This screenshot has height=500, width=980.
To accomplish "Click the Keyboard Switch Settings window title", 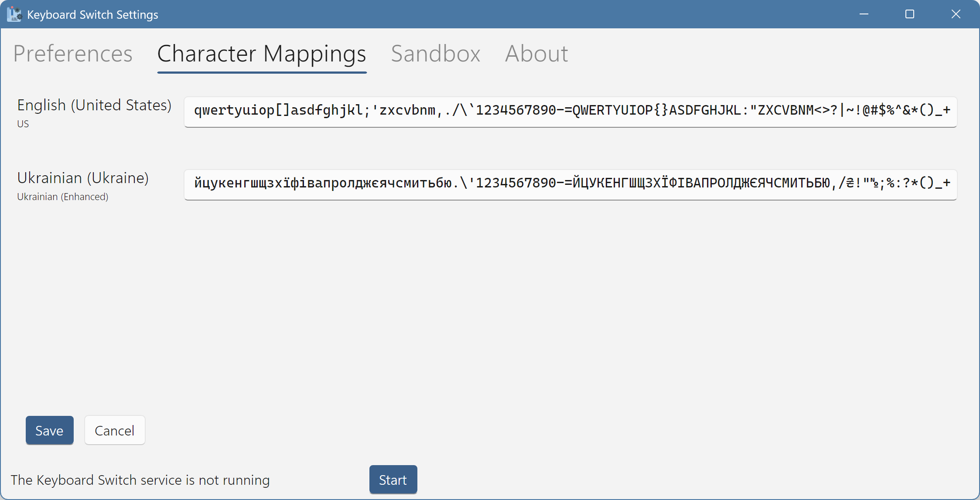I will 92,14.
